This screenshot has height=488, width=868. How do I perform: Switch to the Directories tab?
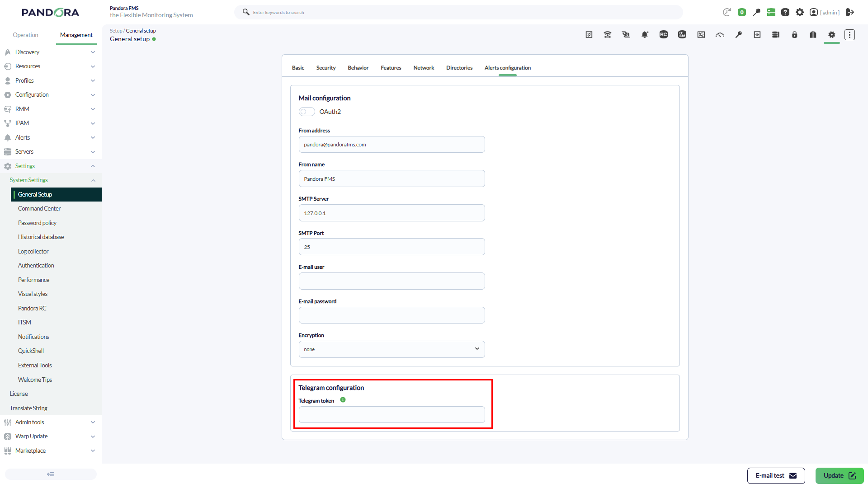click(459, 68)
